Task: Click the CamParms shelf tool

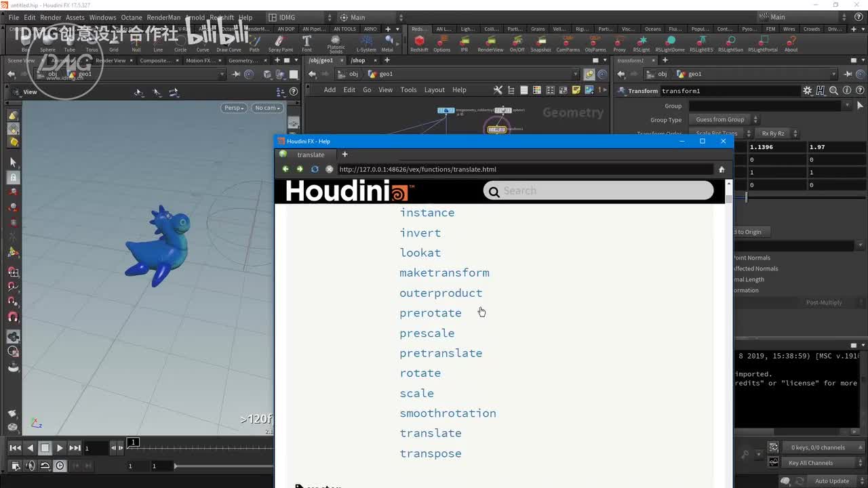Action: click(568, 43)
